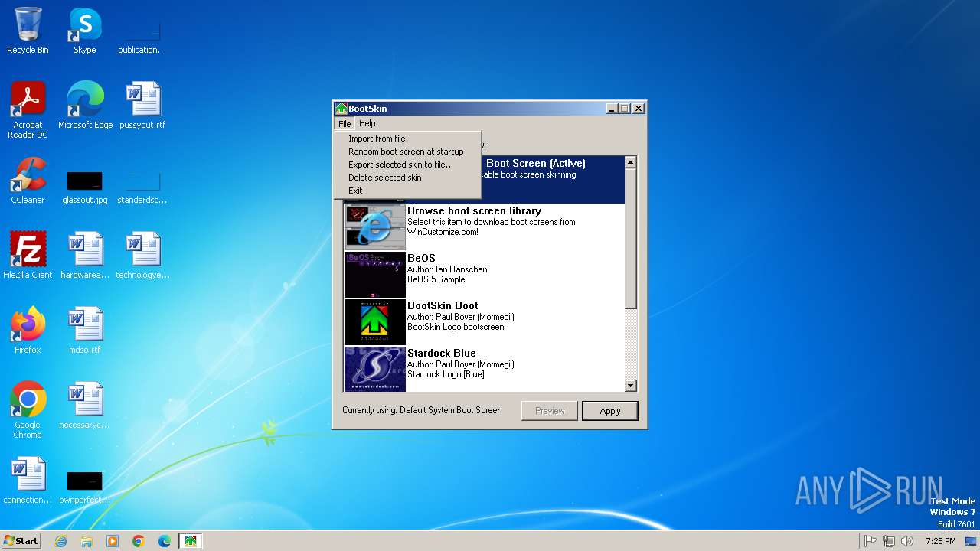This screenshot has height=551, width=980.
Task: Open Google Chrome desktop shortcut
Action: (x=28, y=409)
